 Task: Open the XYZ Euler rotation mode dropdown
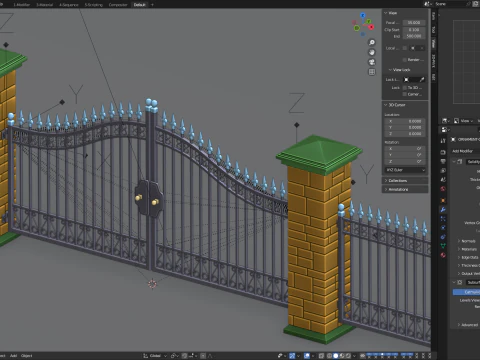coord(405,170)
